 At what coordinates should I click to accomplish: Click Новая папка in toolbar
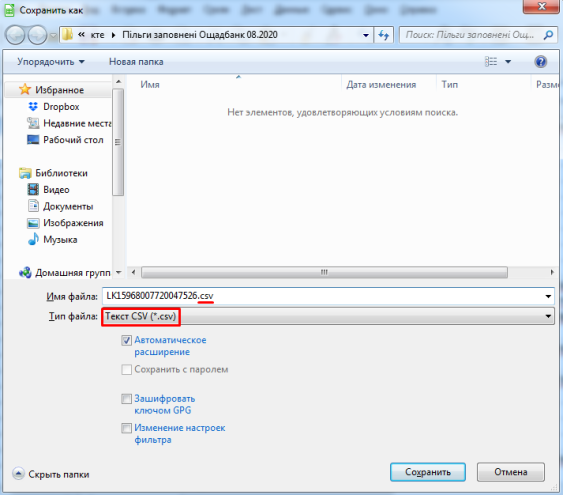(x=136, y=62)
